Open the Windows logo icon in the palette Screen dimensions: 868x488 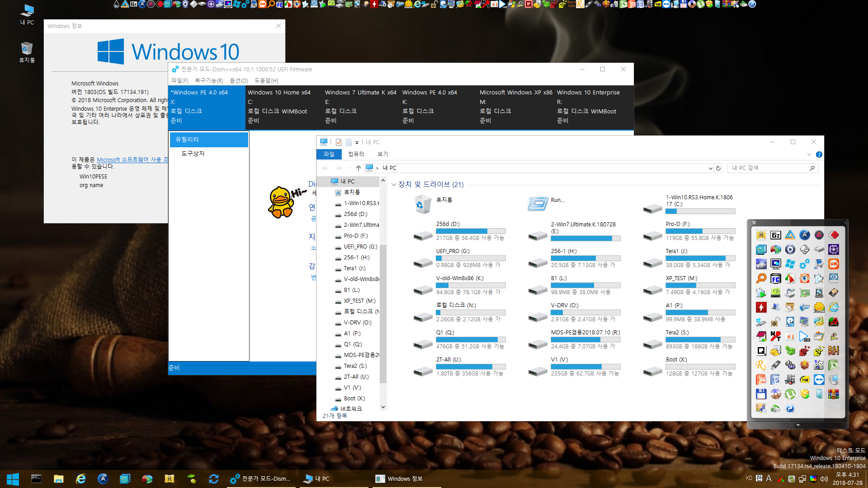click(x=790, y=264)
